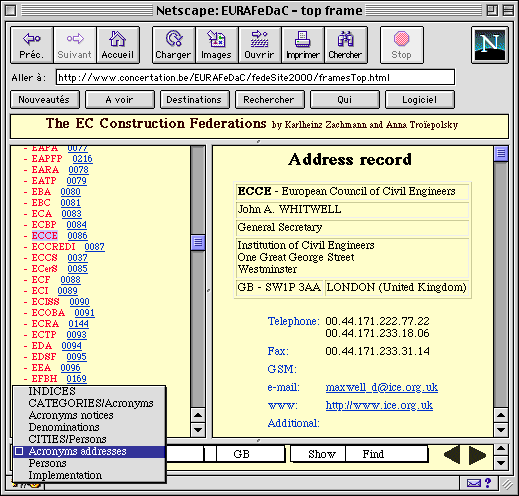Open link 0144 next to ECRA
Screen dimensions: 519x496
pos(78,324)
